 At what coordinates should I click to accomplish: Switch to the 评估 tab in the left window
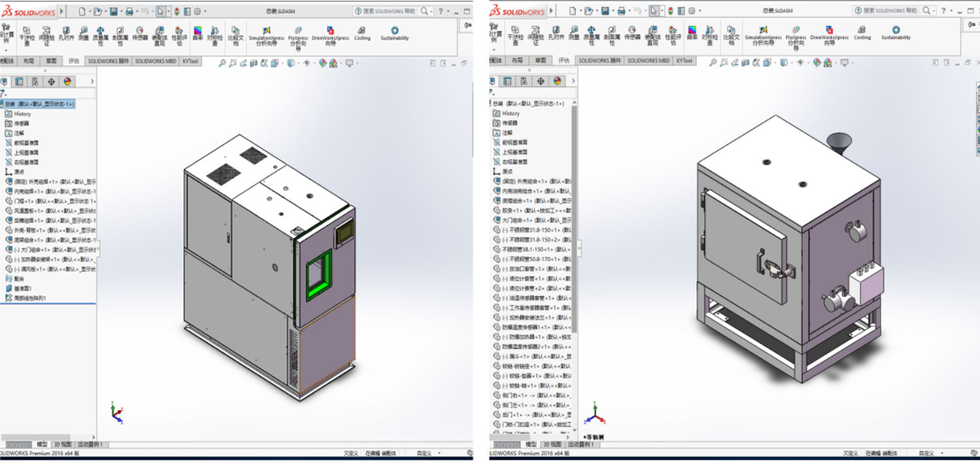(x=74, y=61)
